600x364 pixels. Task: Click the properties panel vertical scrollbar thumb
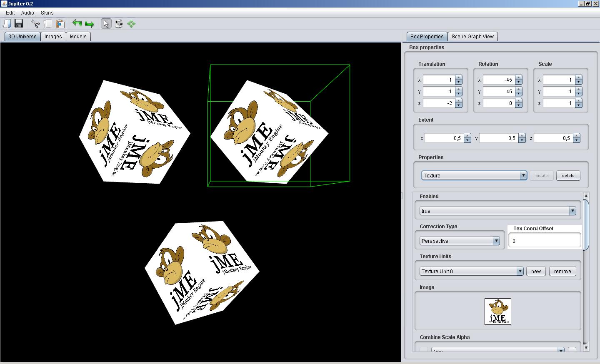click(586, 225)
